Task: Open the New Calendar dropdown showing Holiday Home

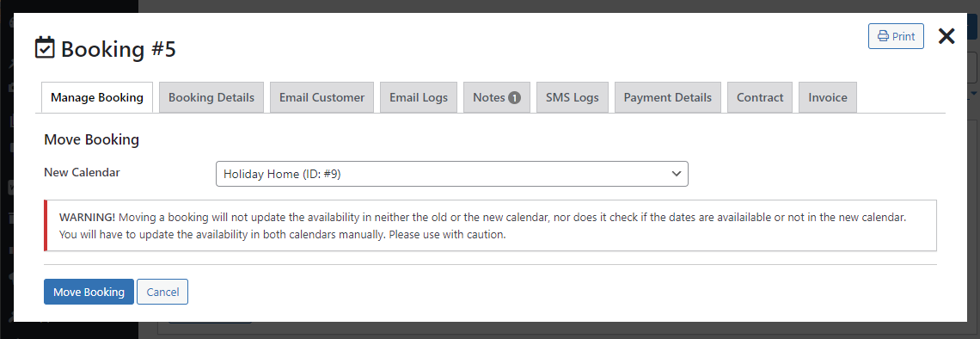Action: click(452, 174)
